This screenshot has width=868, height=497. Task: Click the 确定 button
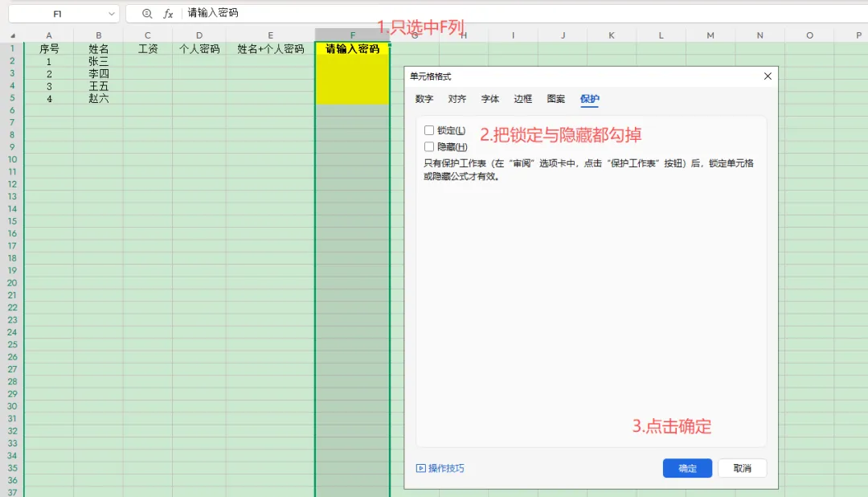point(687,468)
